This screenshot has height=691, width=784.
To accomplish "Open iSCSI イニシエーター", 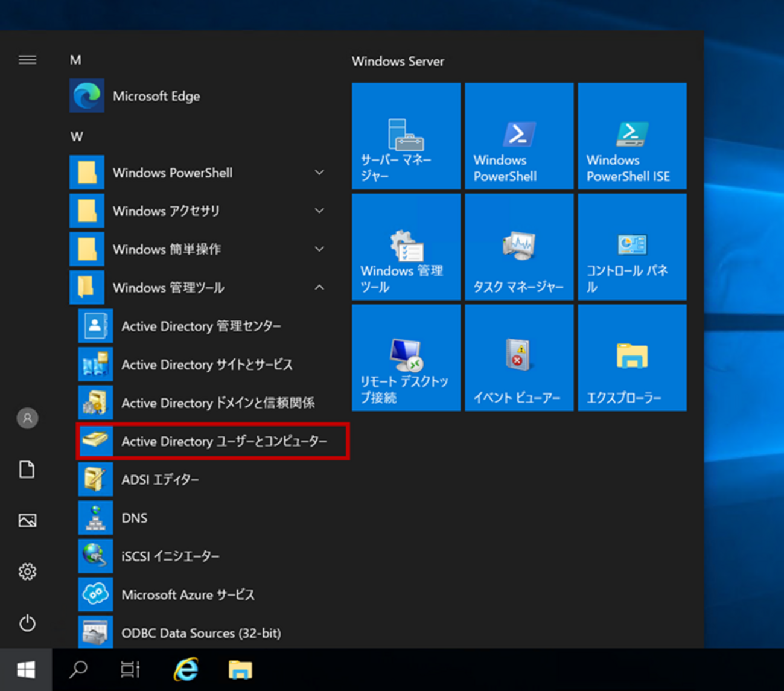I will (x=170, y=556).
